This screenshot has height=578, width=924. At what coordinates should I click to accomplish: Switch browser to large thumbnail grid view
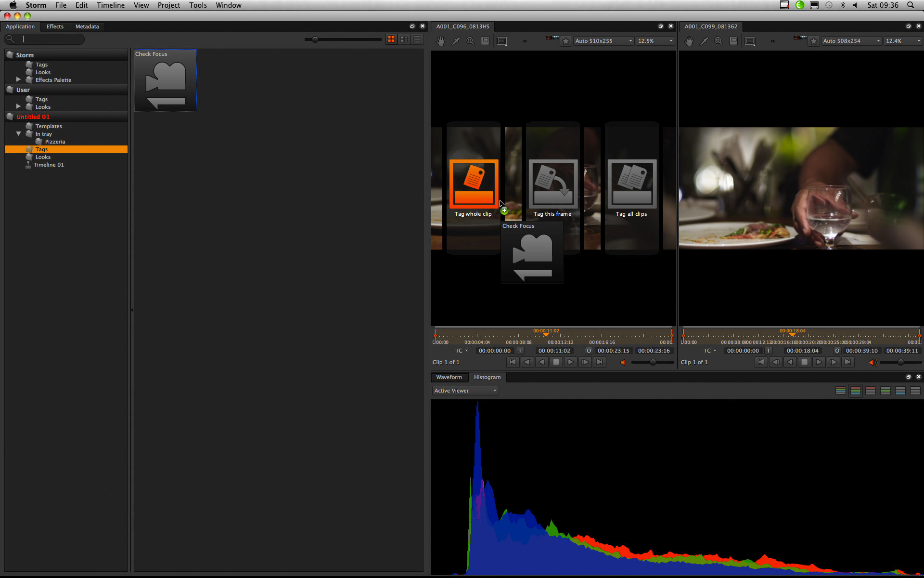coord(391,39)
